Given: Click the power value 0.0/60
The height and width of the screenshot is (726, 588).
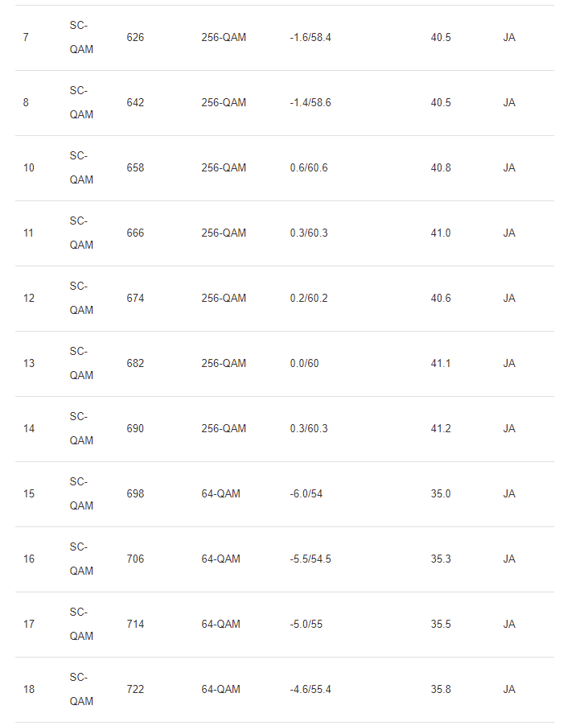Looking at the screenshot, I should click(x=304, y=364).
